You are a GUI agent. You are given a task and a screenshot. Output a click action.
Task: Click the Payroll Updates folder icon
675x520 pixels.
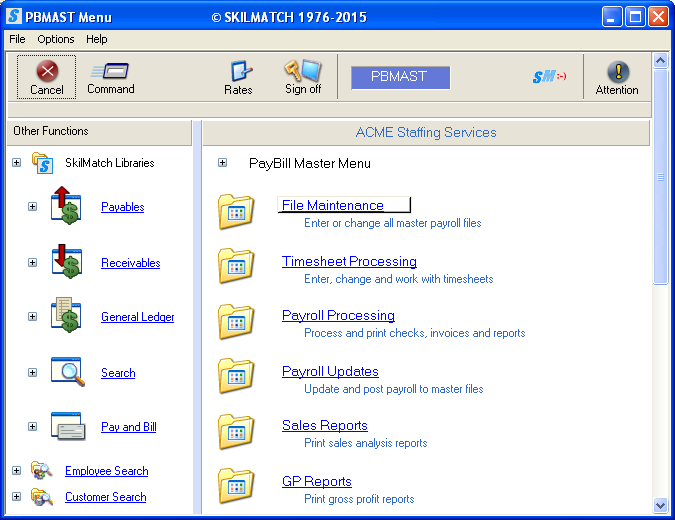236,376
